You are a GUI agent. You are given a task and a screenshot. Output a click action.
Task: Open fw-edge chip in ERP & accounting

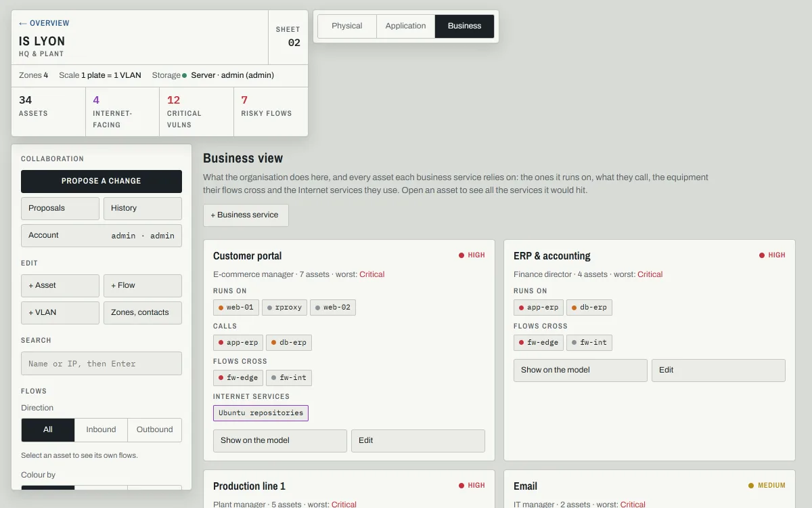pyautogui.click(x=539, y=343)
